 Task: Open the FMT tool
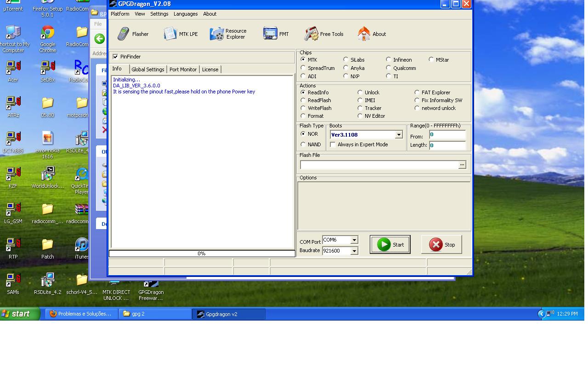pyautogui.click(x=276, y=34)
